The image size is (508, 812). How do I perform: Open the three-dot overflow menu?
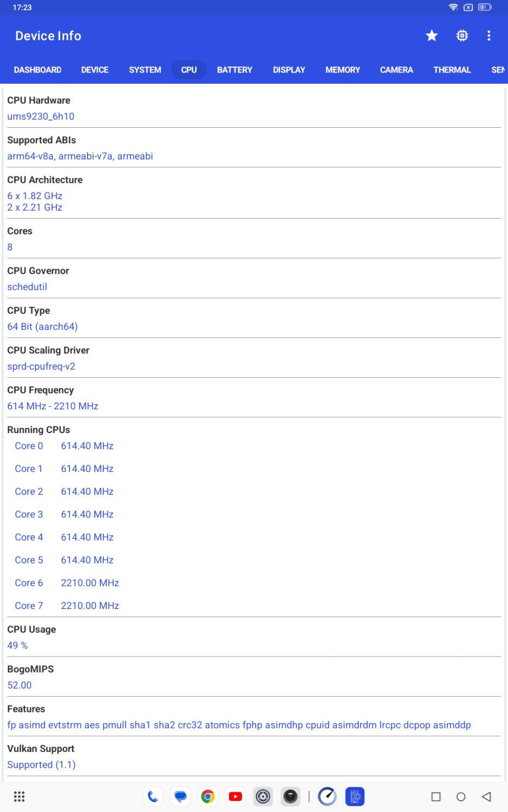[489, 36]
